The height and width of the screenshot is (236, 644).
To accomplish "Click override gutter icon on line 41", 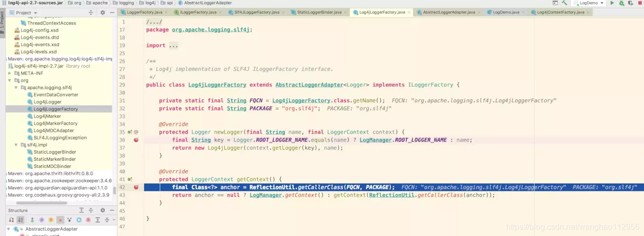I will pyautogui.click(x=130, y=179).
